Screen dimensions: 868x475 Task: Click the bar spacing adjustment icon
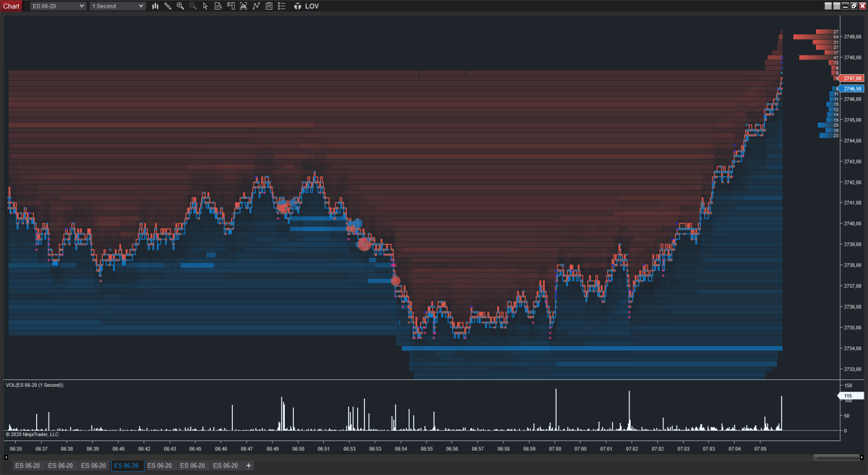pyautogui.click(x=243, y=6)
